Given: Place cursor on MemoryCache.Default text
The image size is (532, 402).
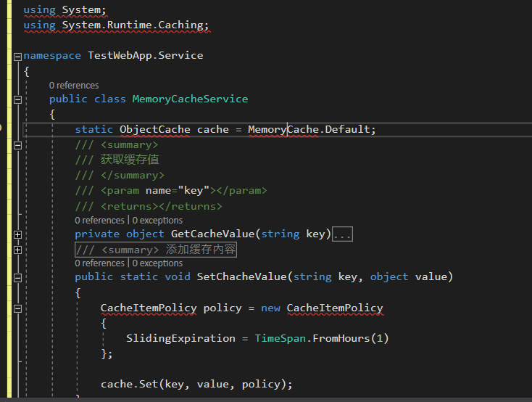Looking at the screenshot, I should click(312, 129).
